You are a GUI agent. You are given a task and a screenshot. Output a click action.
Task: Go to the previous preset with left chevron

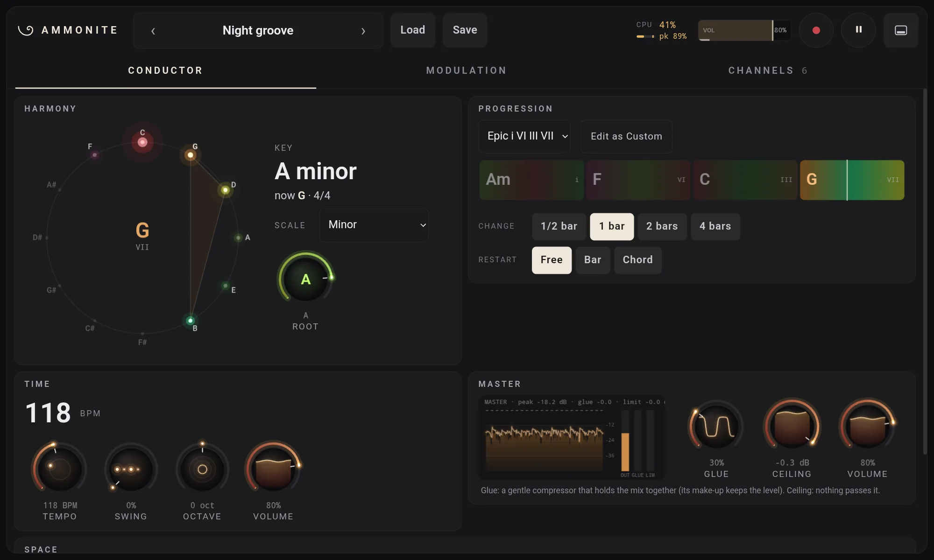153,31
